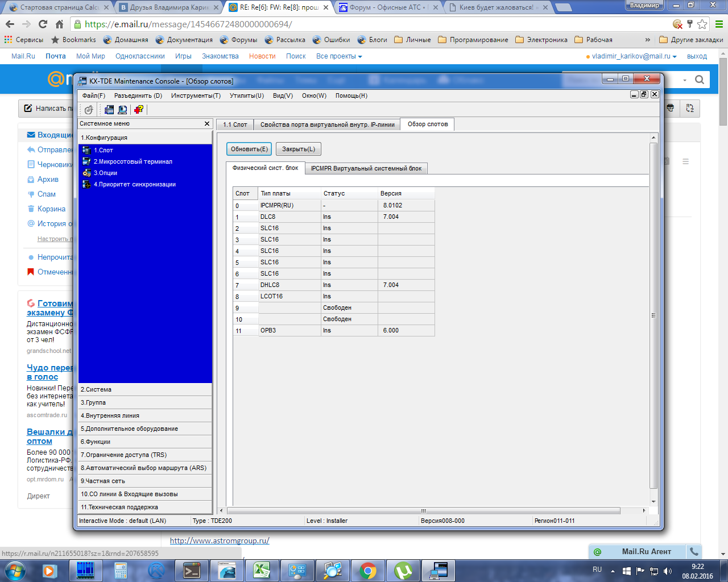Image resolution: width=728 pixels, height=582 pixels.
Task: Select the 1.Слот icon in system menu
Action: tap(86, 150)
